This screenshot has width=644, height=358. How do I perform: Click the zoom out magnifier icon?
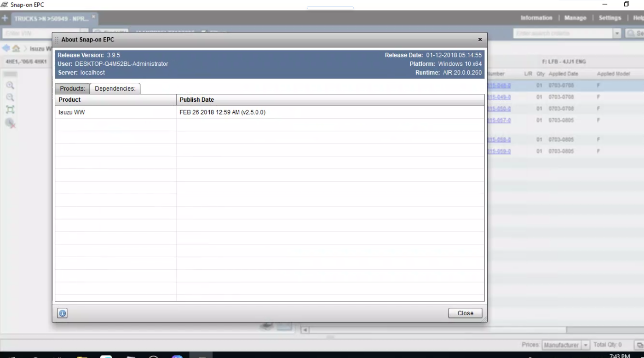pos(10,98)
